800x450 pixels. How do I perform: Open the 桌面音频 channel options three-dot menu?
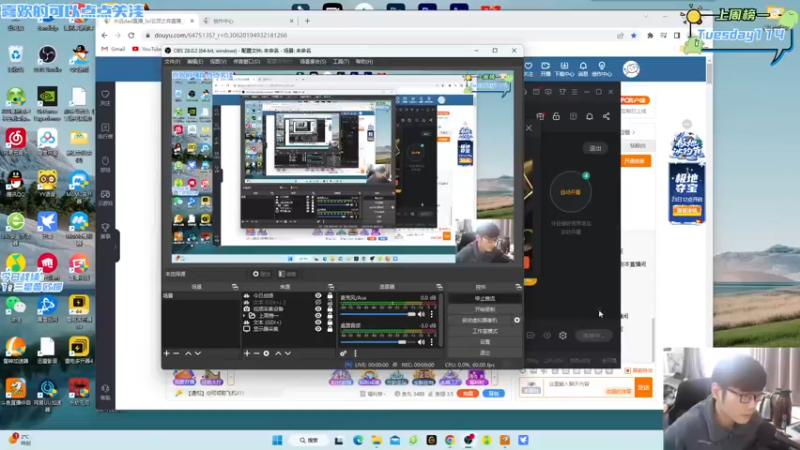click(x=432, y=342)
